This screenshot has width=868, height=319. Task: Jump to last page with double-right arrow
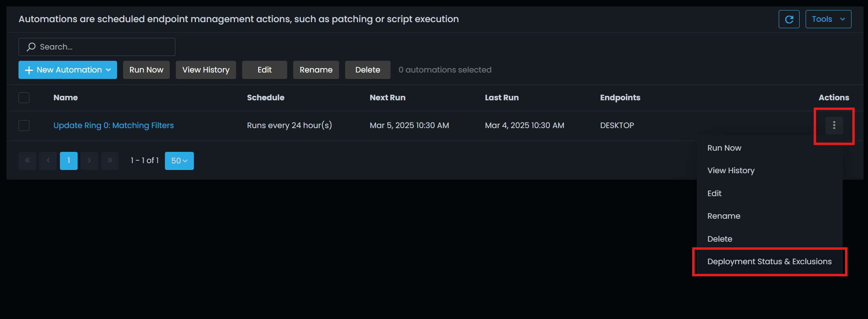click(110, 161)
